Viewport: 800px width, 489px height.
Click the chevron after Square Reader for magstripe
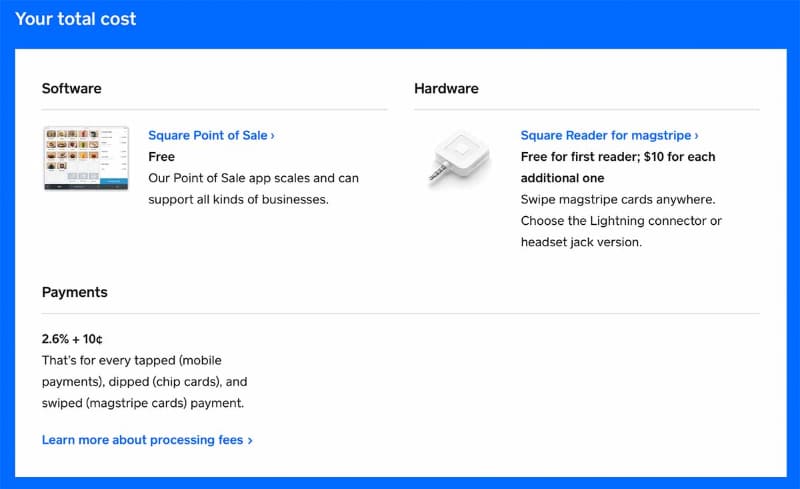click(x=696, y=135)
